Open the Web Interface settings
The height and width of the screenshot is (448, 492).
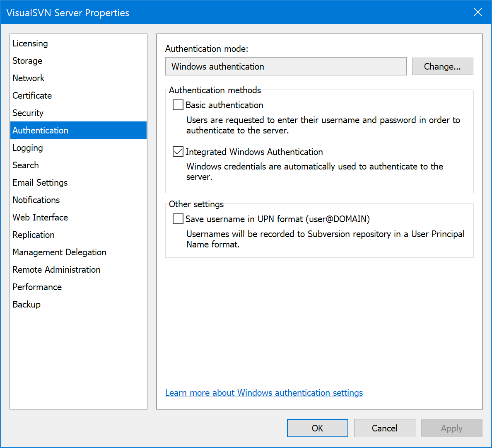click(x=40, y=218)
